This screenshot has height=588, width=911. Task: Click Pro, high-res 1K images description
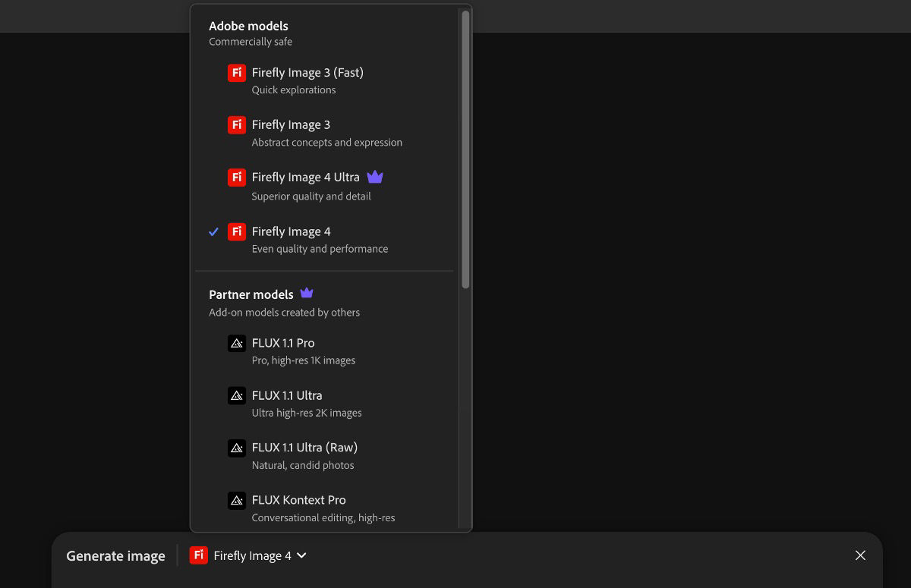click(x=304, y=360)
